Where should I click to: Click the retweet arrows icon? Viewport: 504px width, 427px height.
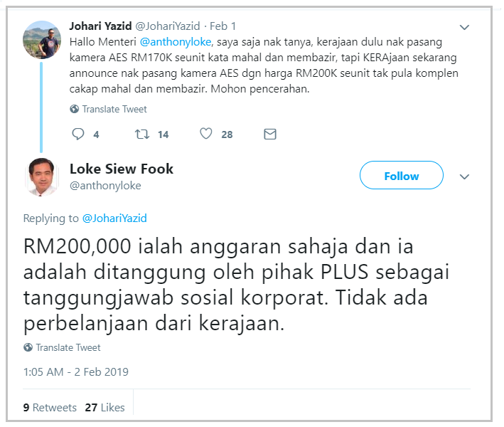tap(142, 134)
